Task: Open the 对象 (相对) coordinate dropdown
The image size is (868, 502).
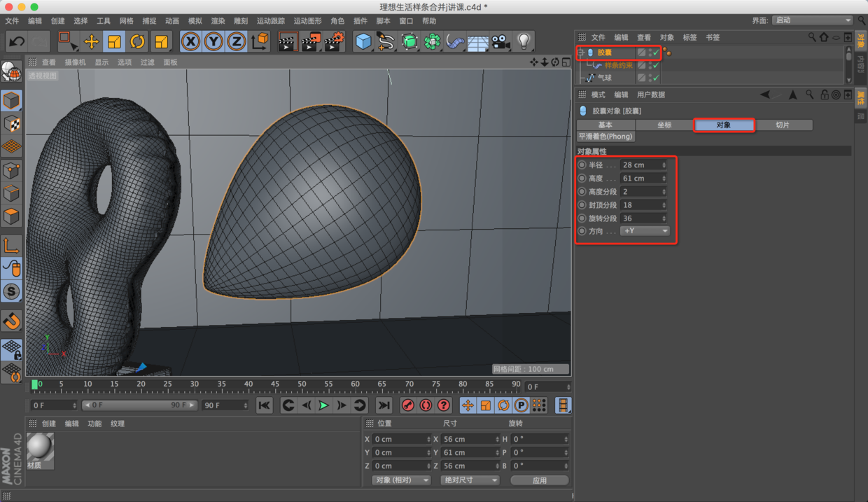Action: coord(402,480)
